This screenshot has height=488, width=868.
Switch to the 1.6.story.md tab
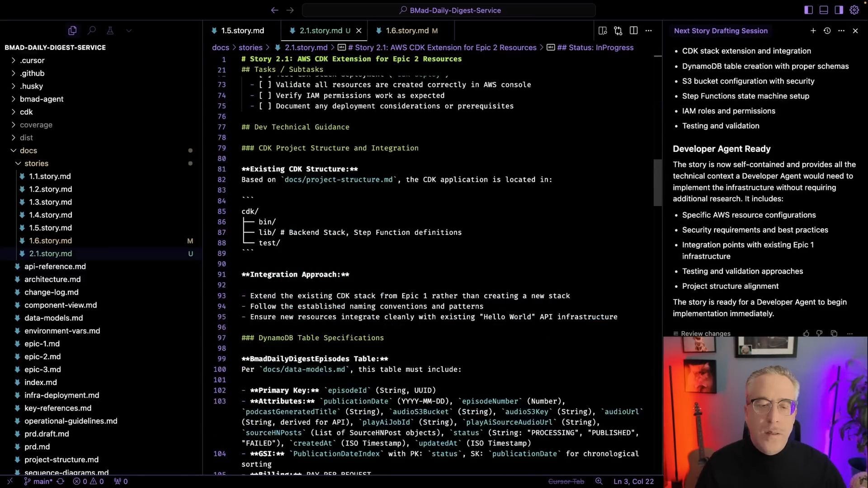click(407, 31)
